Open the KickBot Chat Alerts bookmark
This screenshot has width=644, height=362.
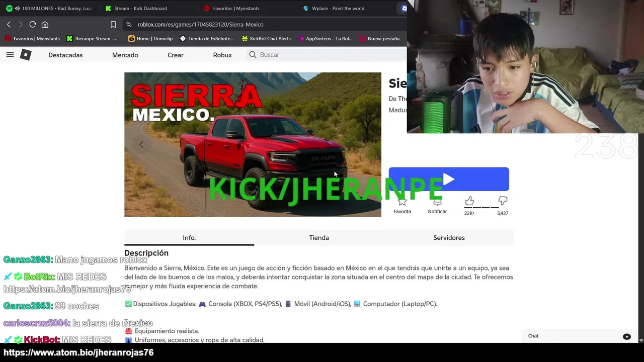coord(266,38)
